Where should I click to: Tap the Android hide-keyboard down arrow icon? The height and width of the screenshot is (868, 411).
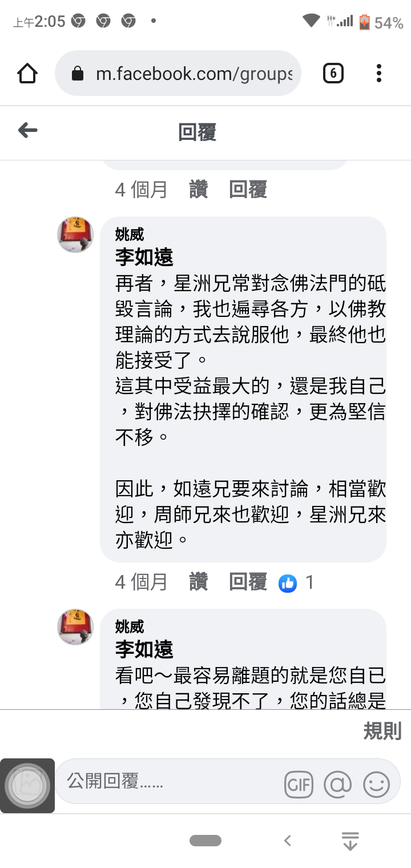350,841
